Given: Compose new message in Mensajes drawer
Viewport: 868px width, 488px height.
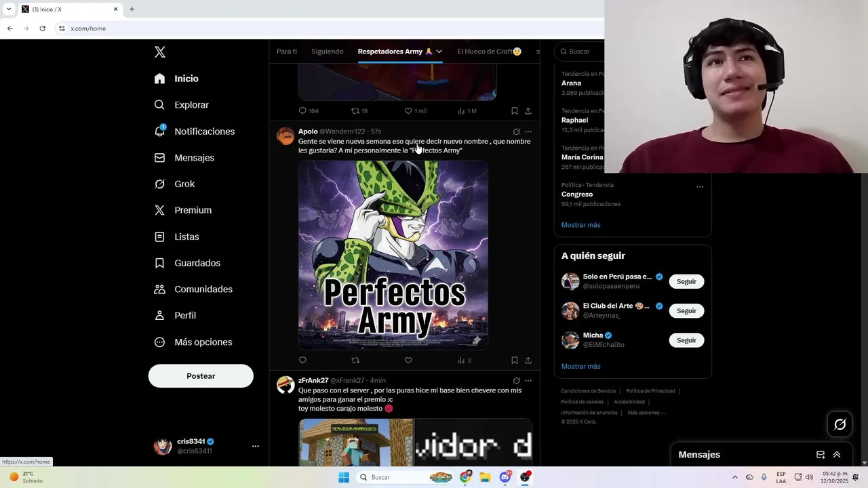Looking at the screenshot, I should point(821,455).
